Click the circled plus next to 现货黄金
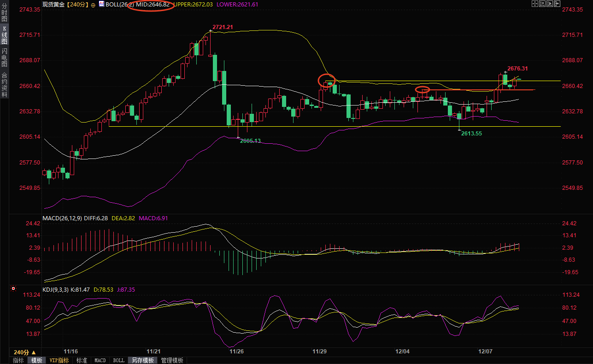The image size is (593, 364). (x=93, y=5)
